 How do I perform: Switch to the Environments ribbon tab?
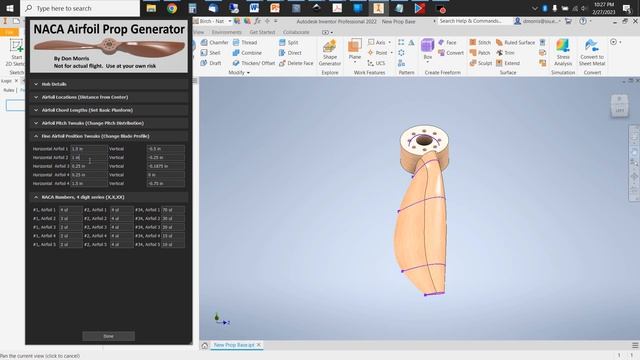(x=227, y=32)
